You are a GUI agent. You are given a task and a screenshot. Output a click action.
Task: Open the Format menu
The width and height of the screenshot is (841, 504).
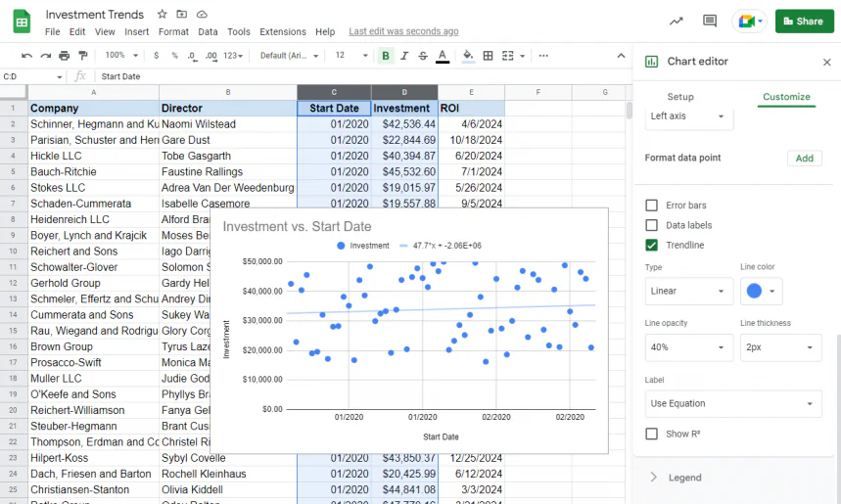173,31
